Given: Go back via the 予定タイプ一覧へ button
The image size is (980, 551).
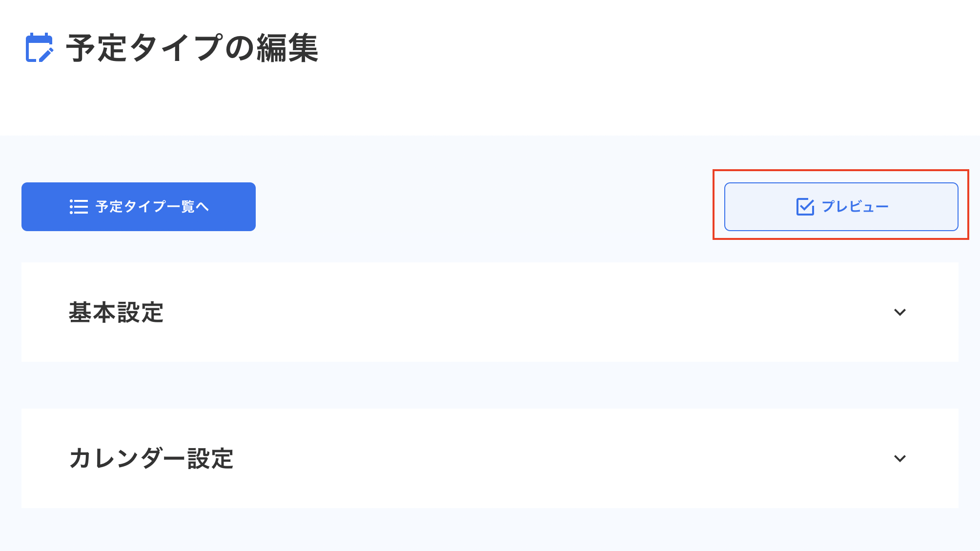Looking at the screenshot, I should pyautogui.click(x=139, y=207).
